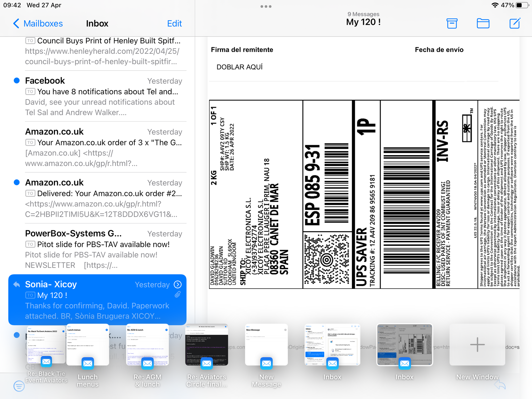Tap three-dot multitasking control
The image size is (532, 399).
tap(266, 6)
